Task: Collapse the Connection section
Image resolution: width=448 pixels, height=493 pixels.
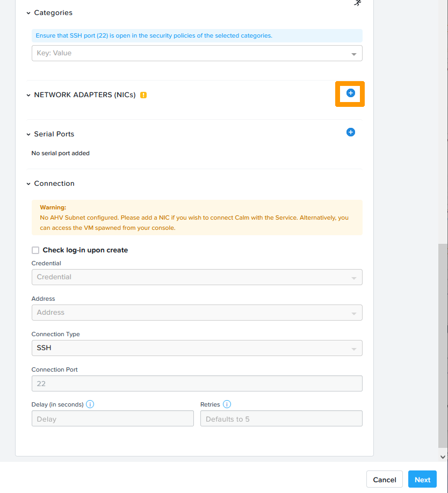Action: tap(28, 184)
